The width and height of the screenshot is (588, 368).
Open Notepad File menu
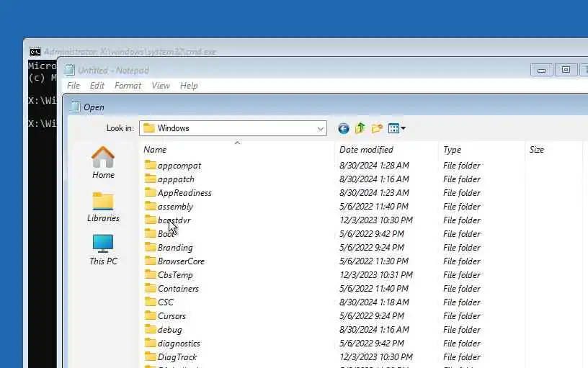73,86
